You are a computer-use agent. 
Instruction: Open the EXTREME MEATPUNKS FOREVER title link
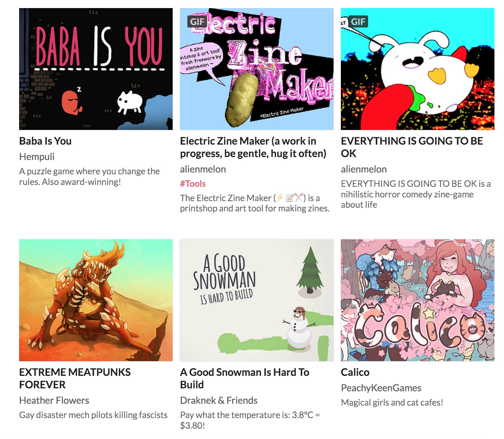coord(75,378)
